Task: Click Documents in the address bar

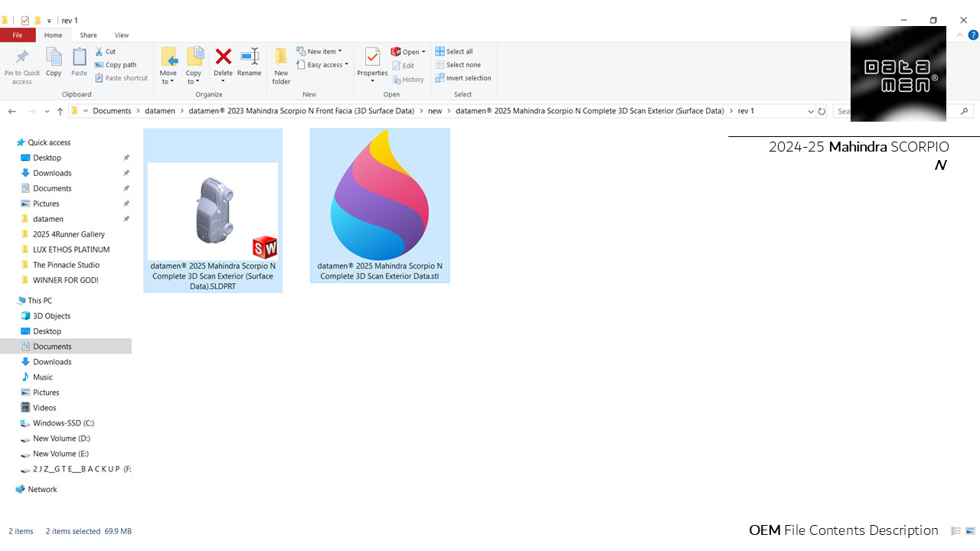Action: pos(113,111)
